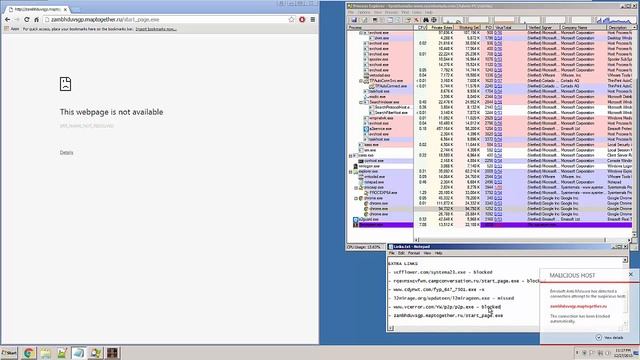
Task: Click Chrome's forward arrow
Action: (x=17, y=20)
